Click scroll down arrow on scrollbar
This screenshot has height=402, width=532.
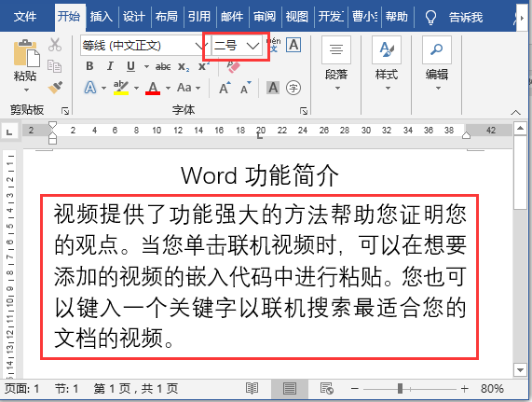coord(520,369)
